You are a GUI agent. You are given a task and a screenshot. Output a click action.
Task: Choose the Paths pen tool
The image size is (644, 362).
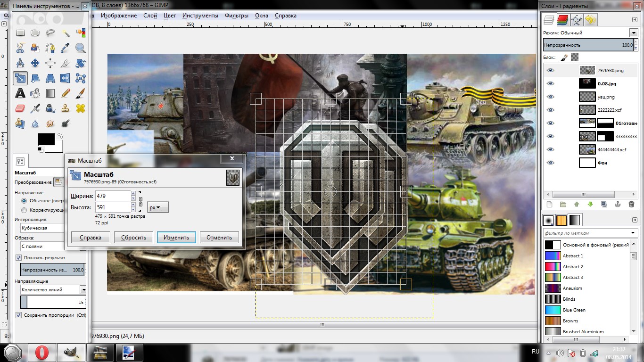[50, 48]
